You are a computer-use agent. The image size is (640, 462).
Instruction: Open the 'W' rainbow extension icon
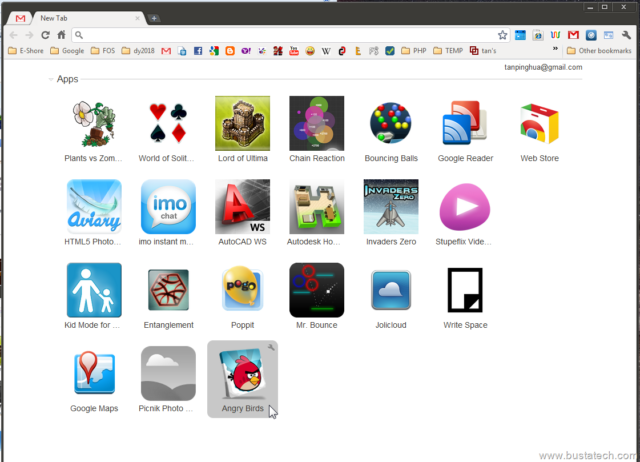click(x=555, y=35)
